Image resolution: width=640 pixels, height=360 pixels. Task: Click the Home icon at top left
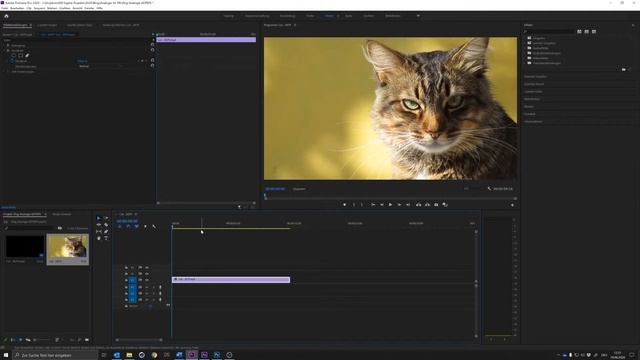[6, 16]
